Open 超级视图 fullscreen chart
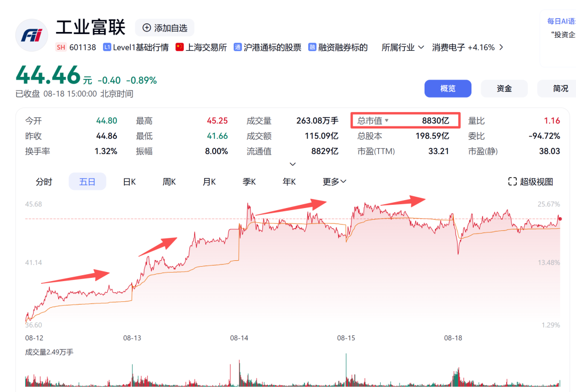Image resolution: width=576 pixels, height=392 pixels. [531, 181]
